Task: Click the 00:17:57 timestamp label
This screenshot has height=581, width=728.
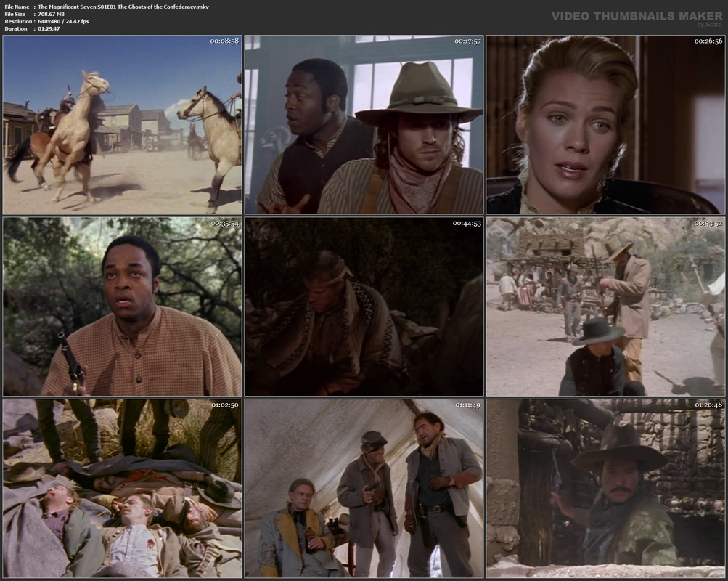Action: 467,41
